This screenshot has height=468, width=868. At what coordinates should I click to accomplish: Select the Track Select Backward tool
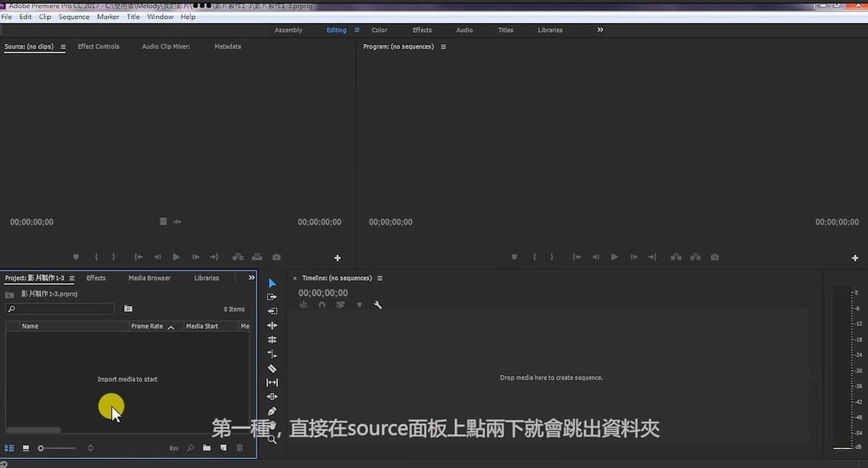pos(272,311)
